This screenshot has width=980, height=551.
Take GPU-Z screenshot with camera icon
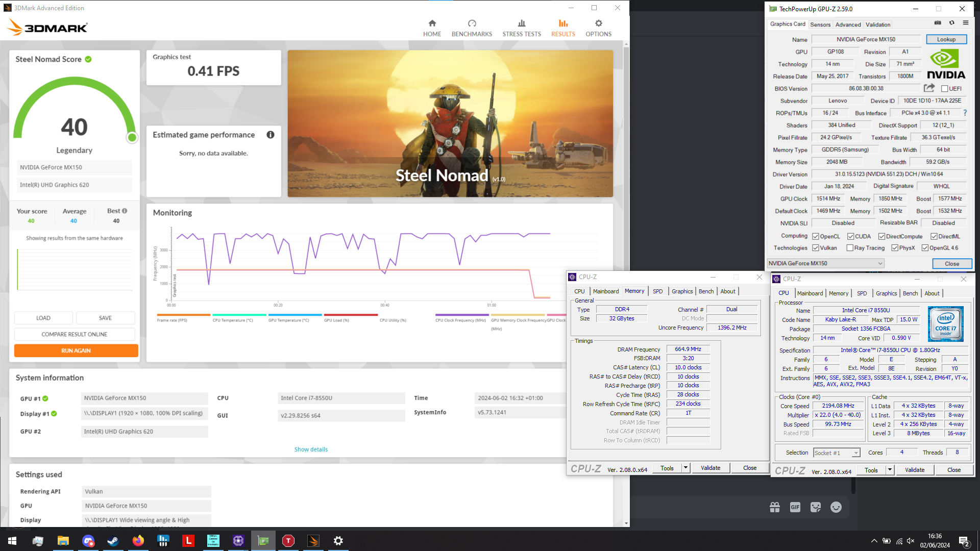938,23
